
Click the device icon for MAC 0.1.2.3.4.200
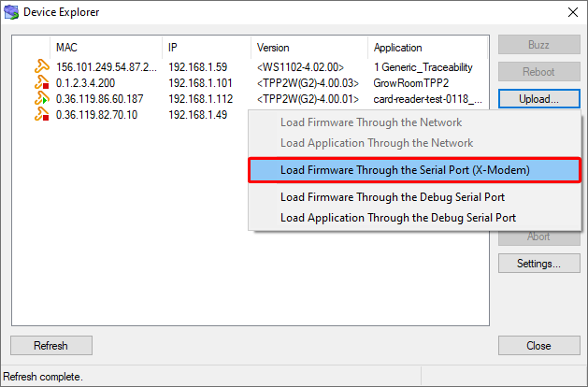41,82
